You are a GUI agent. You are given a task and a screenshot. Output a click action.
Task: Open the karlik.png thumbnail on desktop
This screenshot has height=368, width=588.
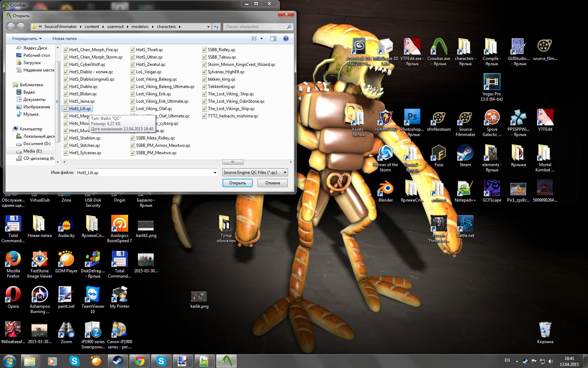pyautogui.click(x=199, y=300)
